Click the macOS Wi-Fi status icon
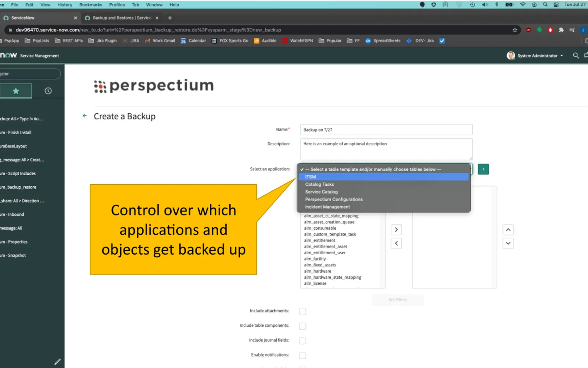Viewport: 588px width, 368px height. pyautogui.click(x=523, y=5)
